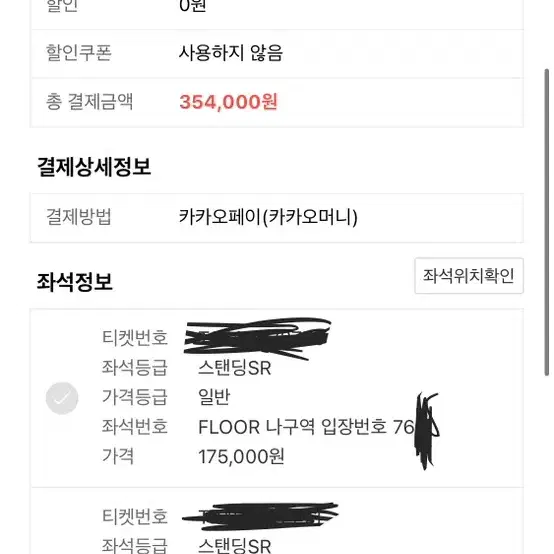This screenshot has width=554, height=554.
Task: Click the first scribbled-out 티켓번호 value
Action: (x=257, y=337)
